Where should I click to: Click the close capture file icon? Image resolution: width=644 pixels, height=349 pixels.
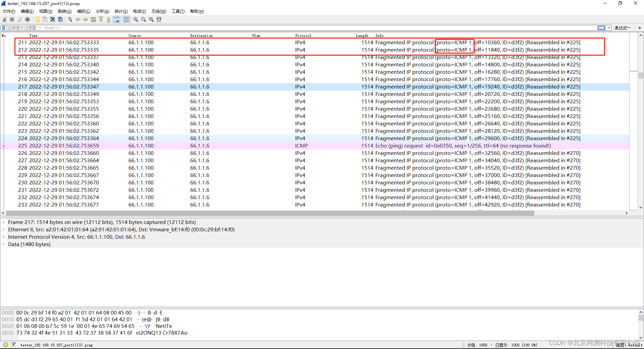[x=53, y=19]
